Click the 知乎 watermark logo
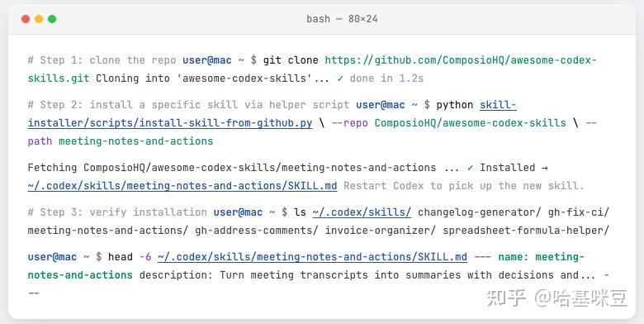 pyautogui.click(x=505, y=298)
